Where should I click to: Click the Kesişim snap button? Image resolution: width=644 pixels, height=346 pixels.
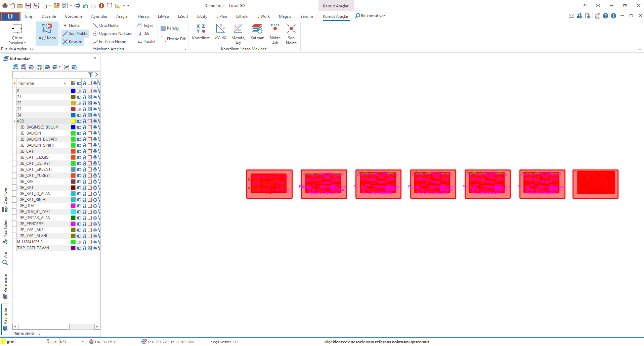[x=73, y=42]
